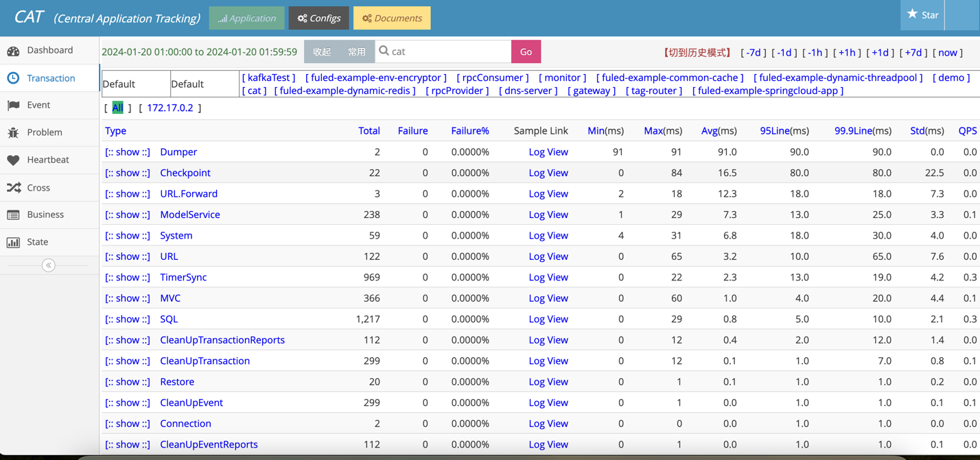Sort by the Type column header
This screenshot has height=460, width=980.
(x=115, y=131)
